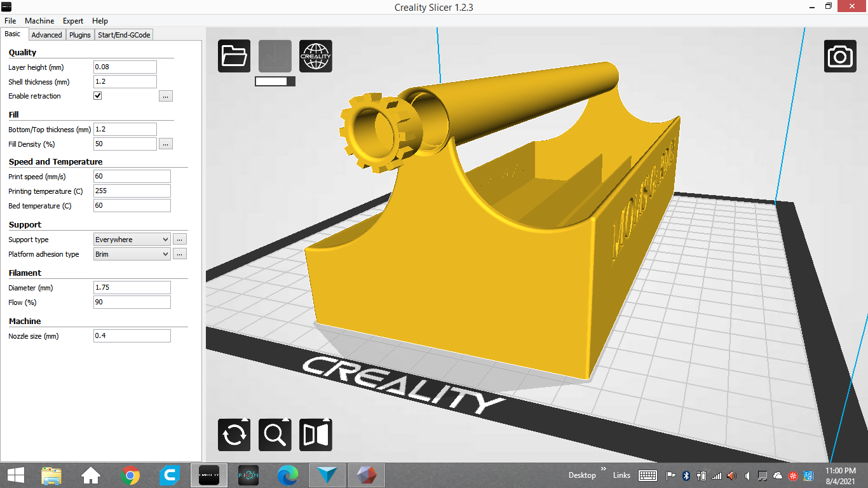Open the Bluetooth tray icon
This screenshot has height=488, width=868.
tap(686, 475)
